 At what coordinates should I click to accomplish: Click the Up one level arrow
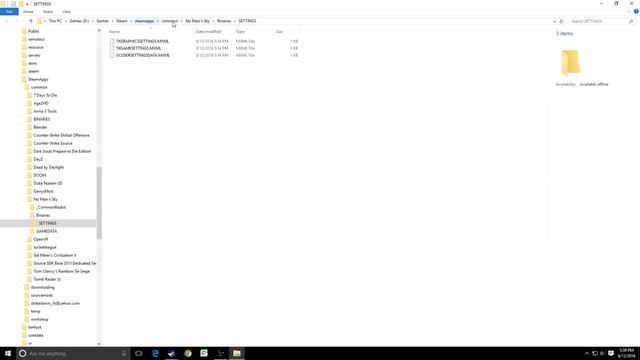[31, 21]
